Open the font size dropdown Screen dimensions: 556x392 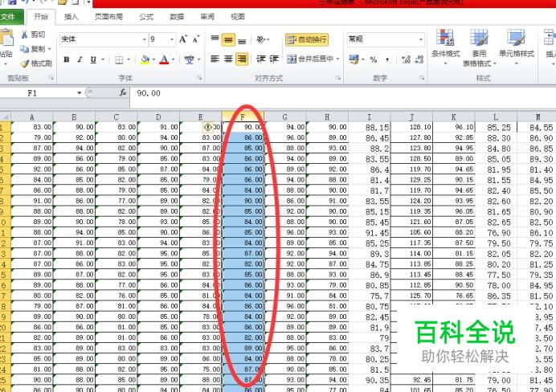pyautogui.click(x=172, y=39)
